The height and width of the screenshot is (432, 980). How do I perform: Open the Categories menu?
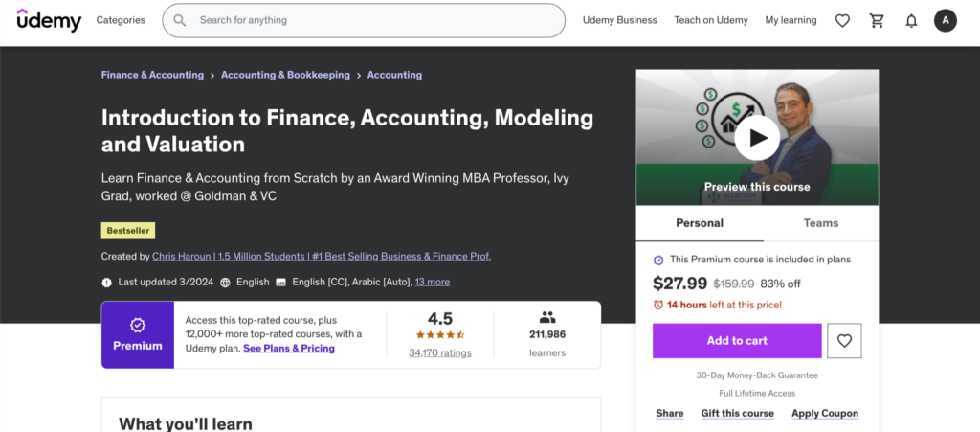pyautogui.click(x=121, y=20)
